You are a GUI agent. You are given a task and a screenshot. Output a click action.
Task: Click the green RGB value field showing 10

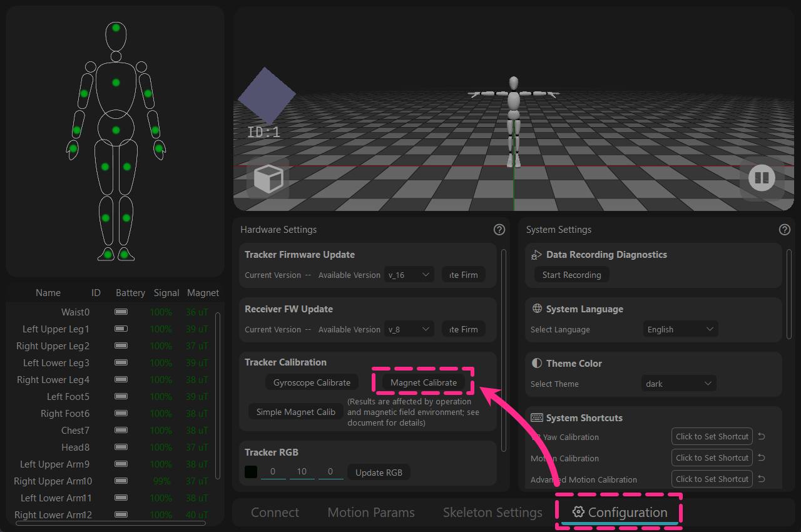302,472
